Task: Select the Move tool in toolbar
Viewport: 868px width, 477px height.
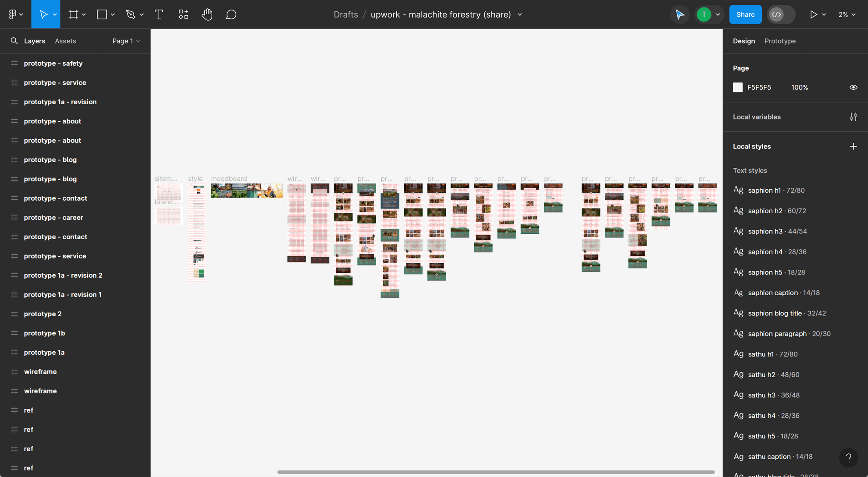Action: pos(45,14)
